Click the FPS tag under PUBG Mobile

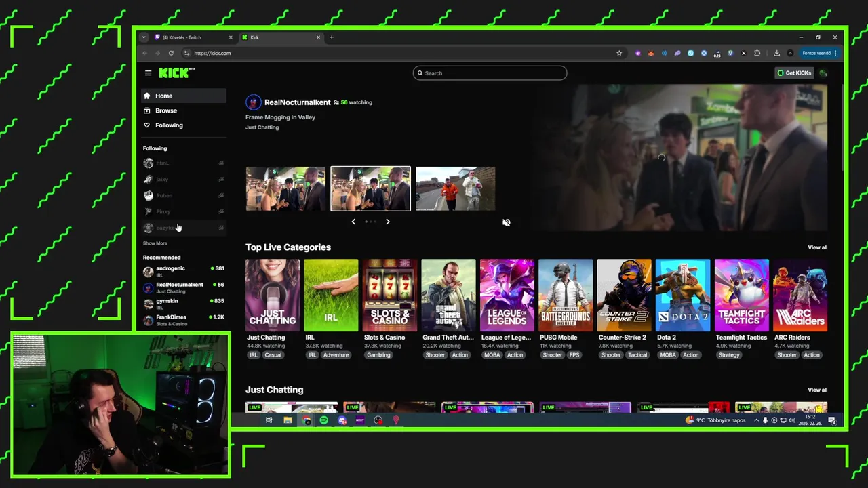[x=574, y=355]
